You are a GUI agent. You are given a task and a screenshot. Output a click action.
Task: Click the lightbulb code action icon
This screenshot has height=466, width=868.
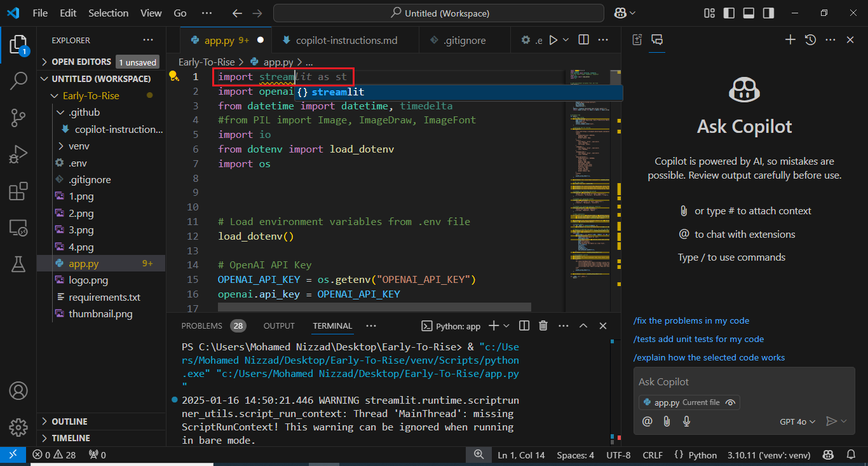(173, 76)
